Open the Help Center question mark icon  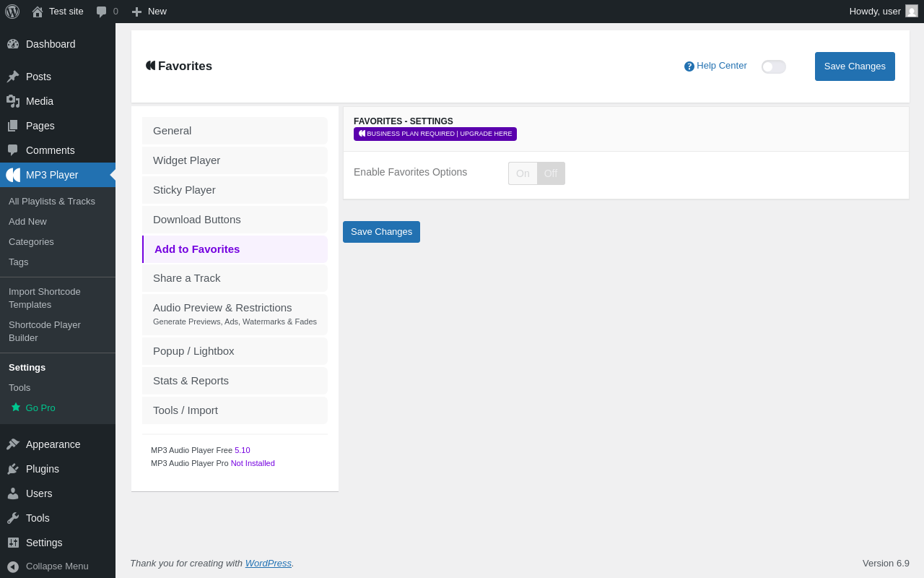click(689, 66)
